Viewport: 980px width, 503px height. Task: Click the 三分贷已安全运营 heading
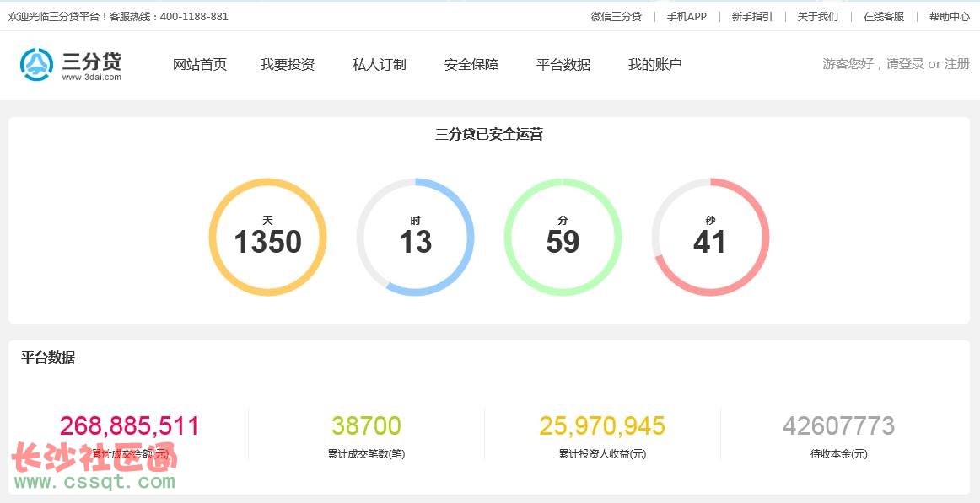(x=489, y=134)
